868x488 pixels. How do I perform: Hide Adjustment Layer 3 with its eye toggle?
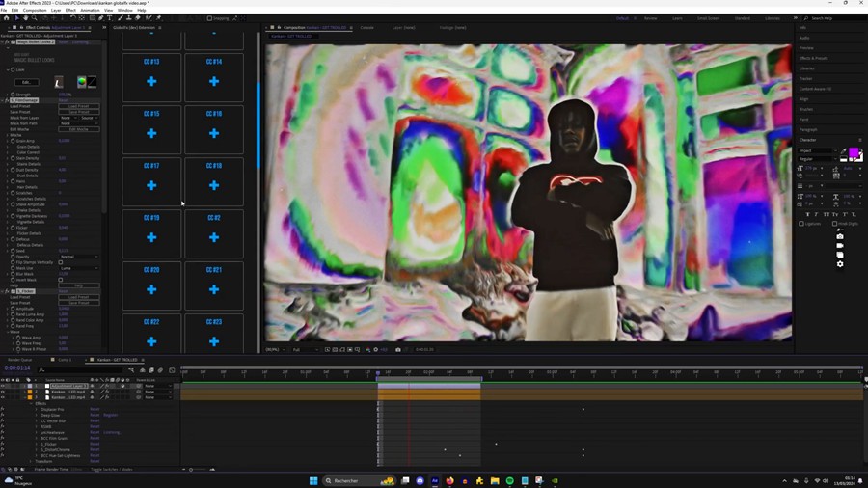[x=3, y=386]
